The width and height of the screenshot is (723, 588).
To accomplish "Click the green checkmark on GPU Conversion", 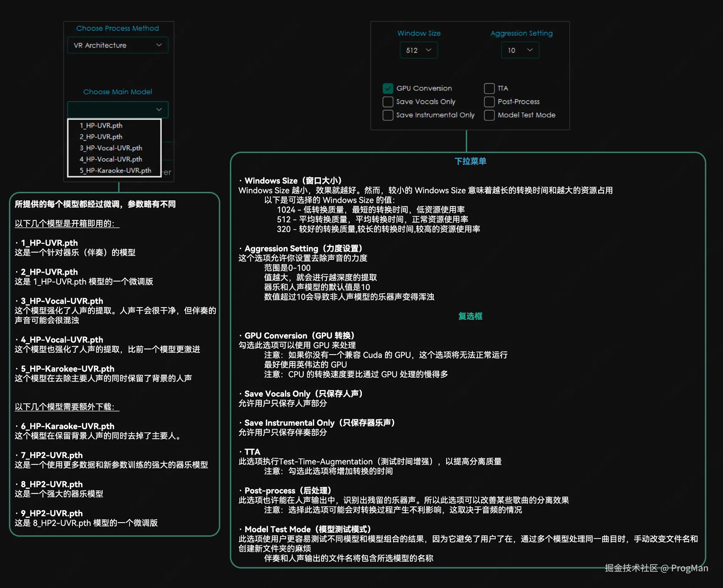I will click(x=388, y=88).
